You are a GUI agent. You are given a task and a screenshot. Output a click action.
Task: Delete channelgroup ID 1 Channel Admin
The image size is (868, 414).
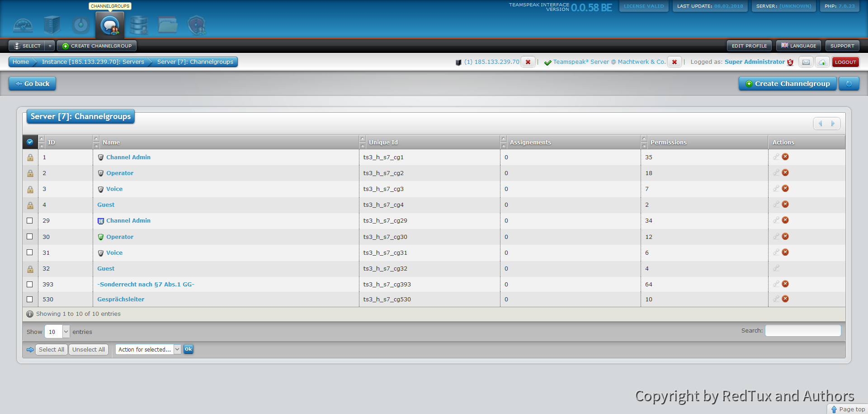(x=785, y=157)
